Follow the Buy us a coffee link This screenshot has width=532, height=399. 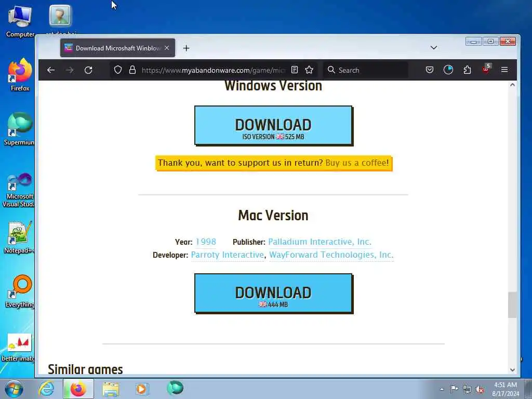point(357,163)
